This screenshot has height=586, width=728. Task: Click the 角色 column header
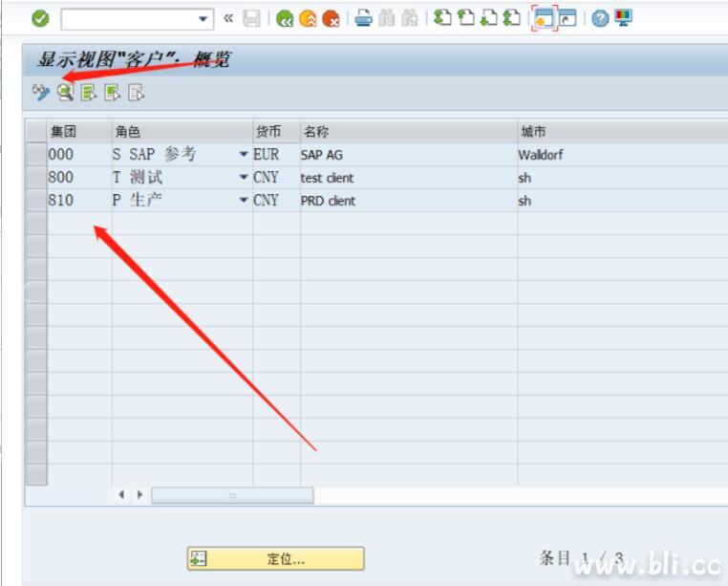[182, 132]
